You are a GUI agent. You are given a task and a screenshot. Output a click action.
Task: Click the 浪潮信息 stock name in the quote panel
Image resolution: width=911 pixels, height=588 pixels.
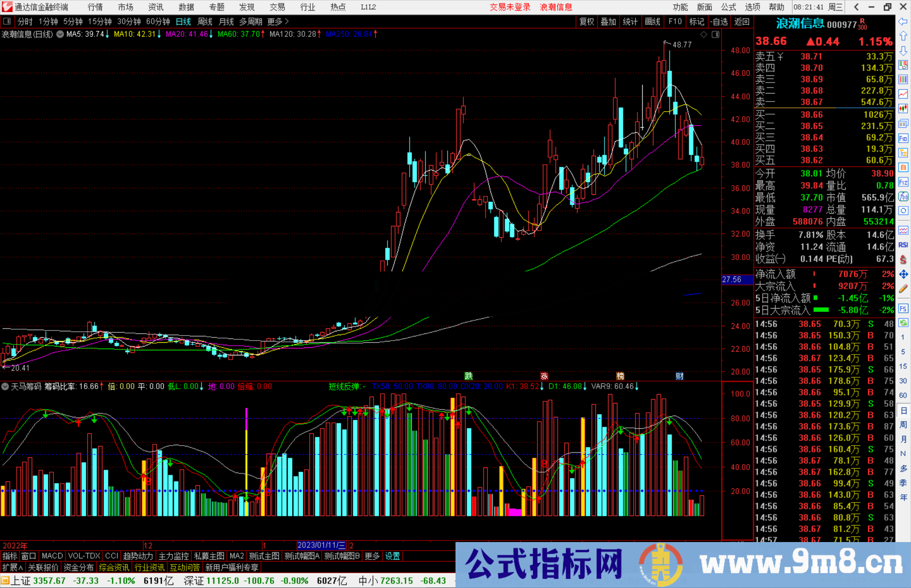point(800,24)
